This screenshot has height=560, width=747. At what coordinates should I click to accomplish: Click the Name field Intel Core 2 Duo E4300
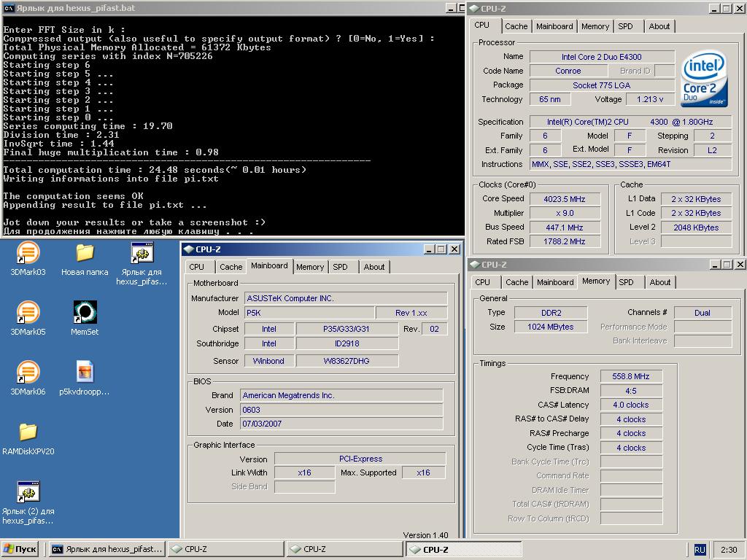pyautogui.click(x=602, y=57)
